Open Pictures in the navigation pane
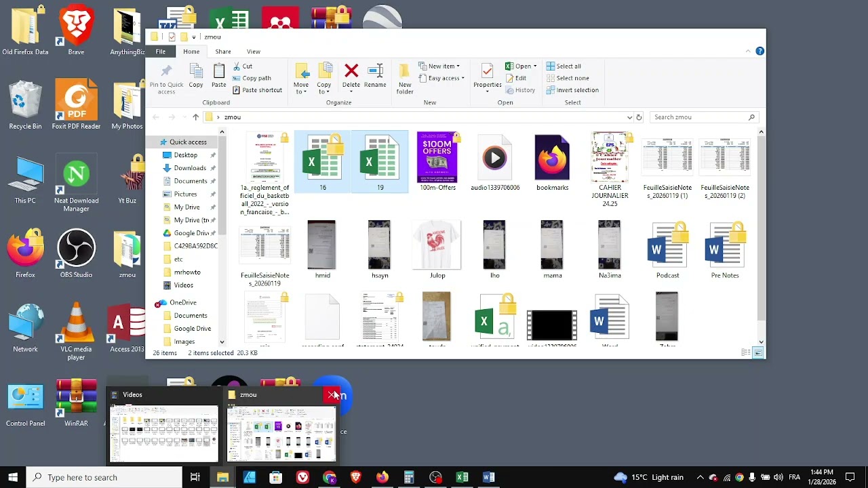 (185, 194)
